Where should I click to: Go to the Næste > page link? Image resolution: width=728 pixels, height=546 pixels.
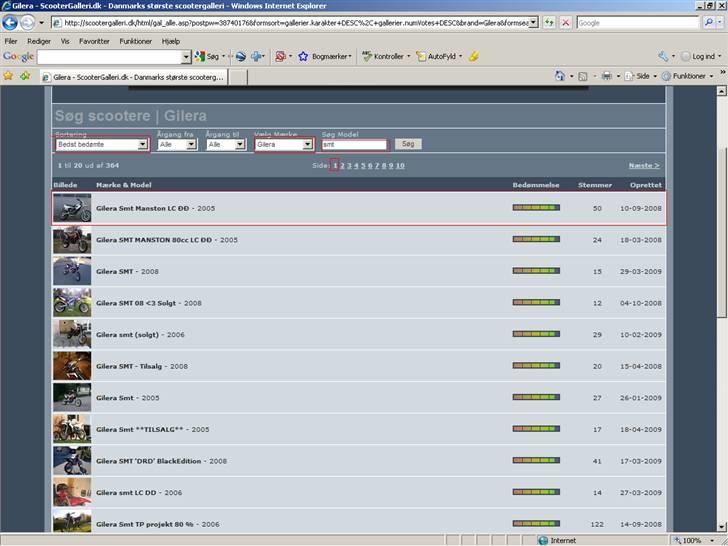[643, 165]
